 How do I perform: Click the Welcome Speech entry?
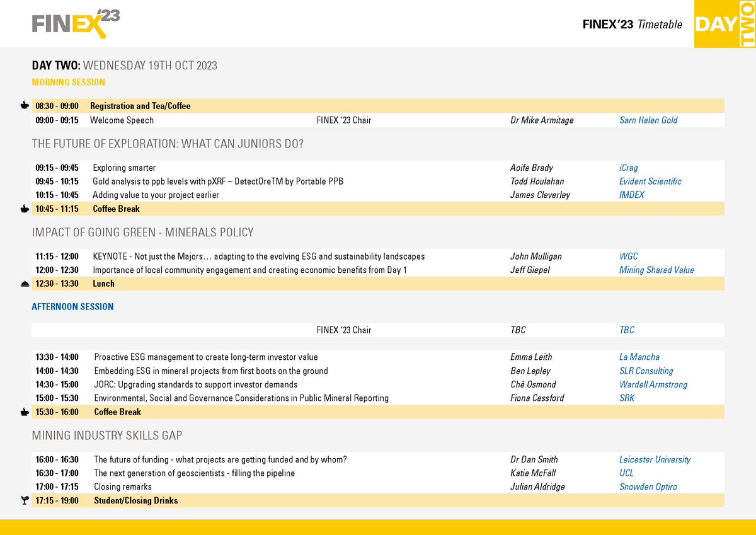pos(122,120)
